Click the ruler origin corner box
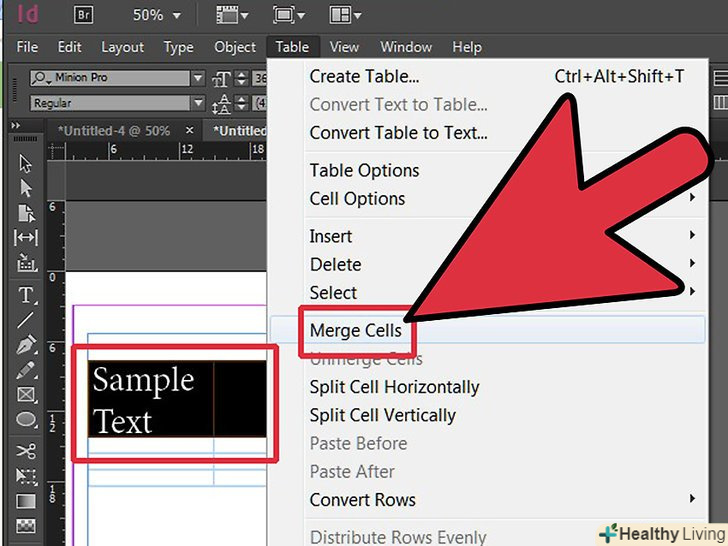 (56, 151)
